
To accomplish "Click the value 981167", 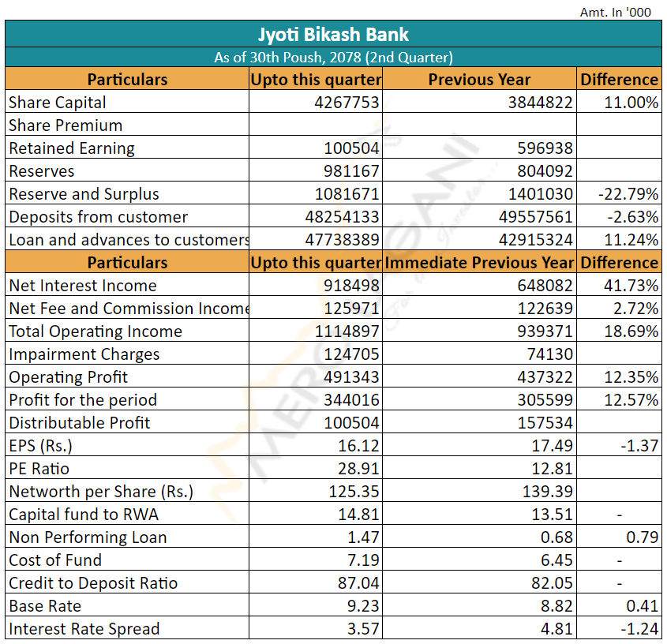I will tap(351, 171).
